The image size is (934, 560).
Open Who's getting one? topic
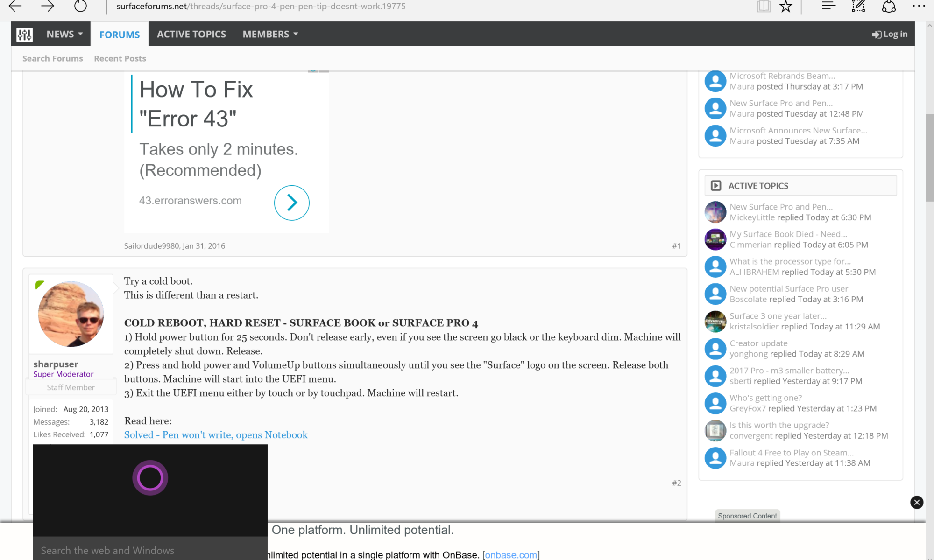tap(766, 398)
